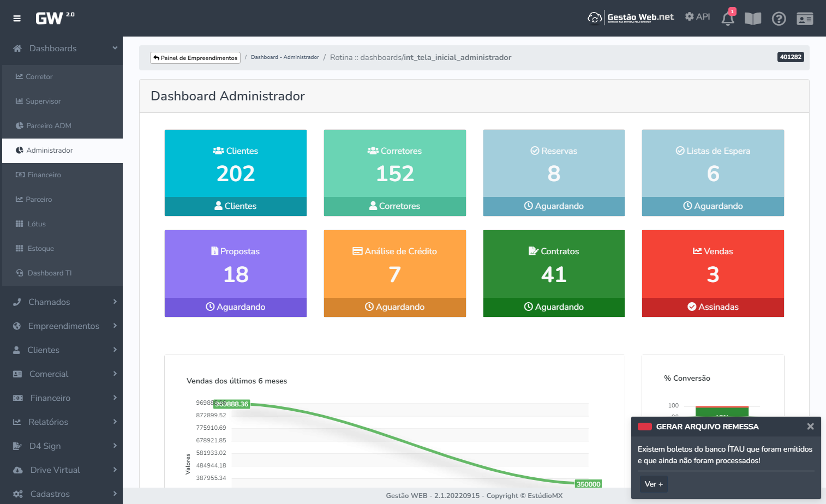Open the API settings gear
The image size is (826, 504).
697,17
